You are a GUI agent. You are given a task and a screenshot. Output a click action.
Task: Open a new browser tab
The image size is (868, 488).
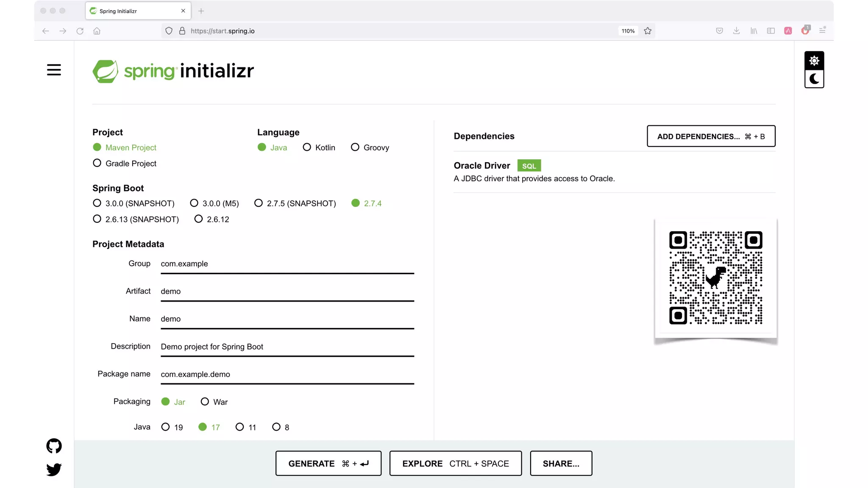coord(201,11)
